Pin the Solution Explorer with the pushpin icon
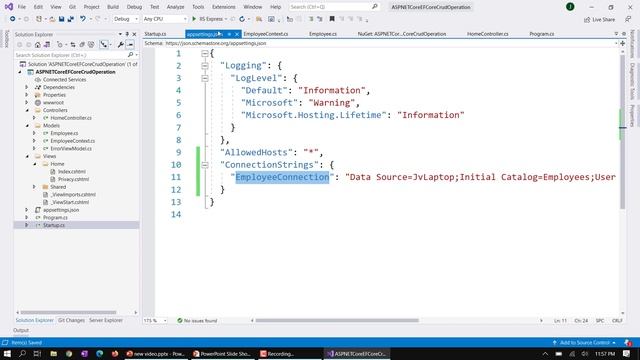This screenshot has width=640, height=360. click(x=127, y=34)
